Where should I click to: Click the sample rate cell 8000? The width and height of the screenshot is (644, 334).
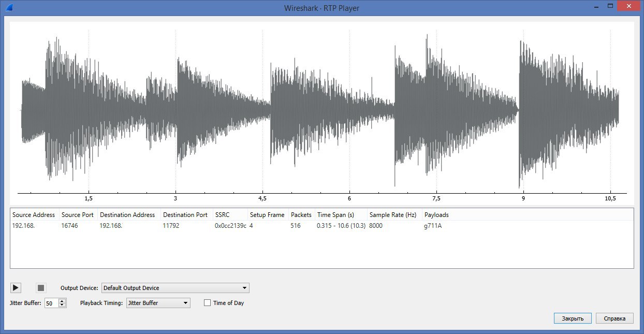pos(376,226)
